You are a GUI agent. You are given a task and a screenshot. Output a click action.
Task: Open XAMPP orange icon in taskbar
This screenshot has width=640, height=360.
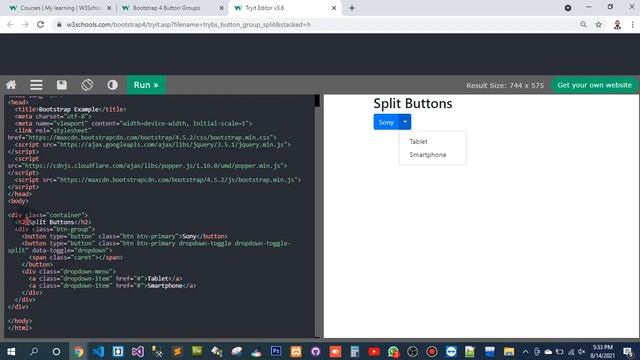point(296,351)
